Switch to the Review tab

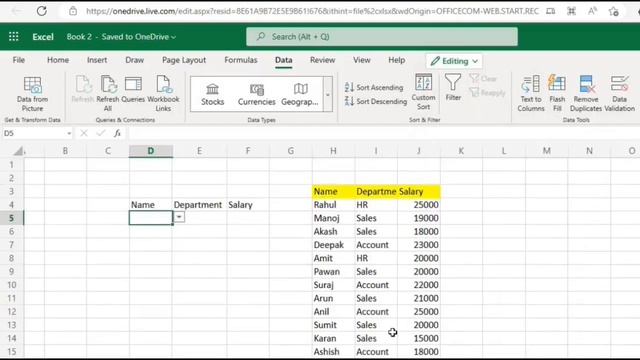tap(322, 60)
